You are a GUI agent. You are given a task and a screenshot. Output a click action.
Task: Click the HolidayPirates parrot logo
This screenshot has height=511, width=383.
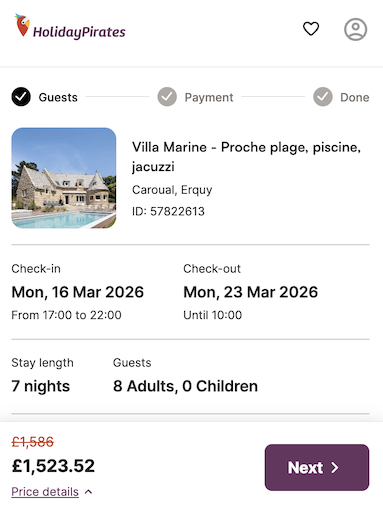[22, 25]
